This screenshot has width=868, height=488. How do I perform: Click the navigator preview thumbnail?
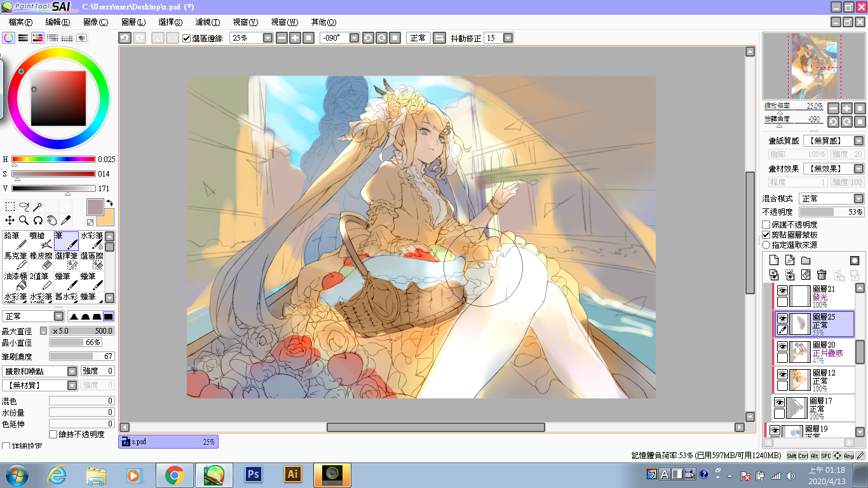pos(814,66)
